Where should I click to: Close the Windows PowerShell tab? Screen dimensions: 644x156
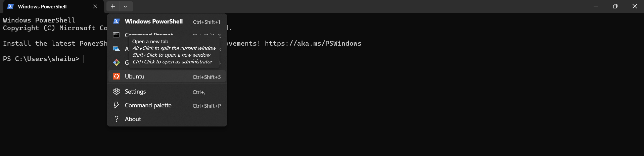(95, 6)
